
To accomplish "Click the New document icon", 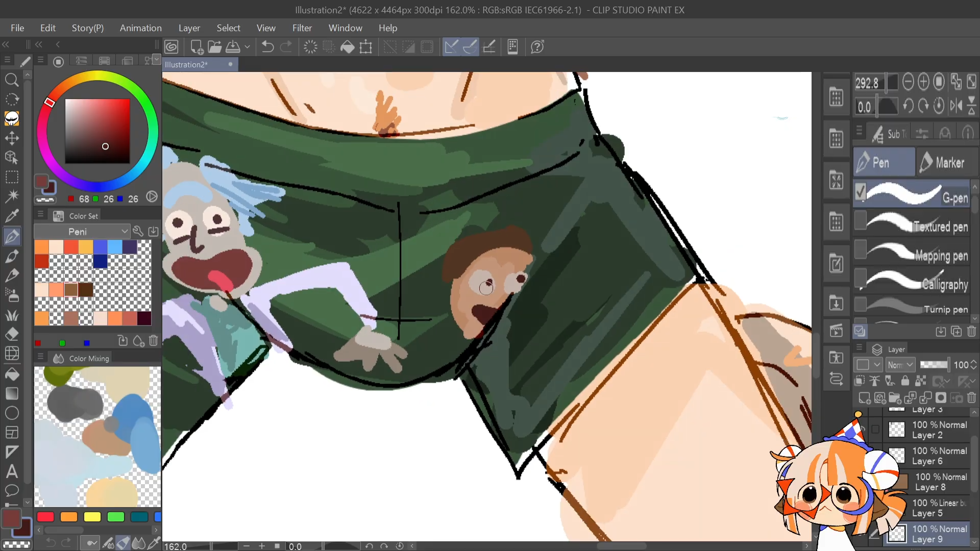I will (197, 47).
